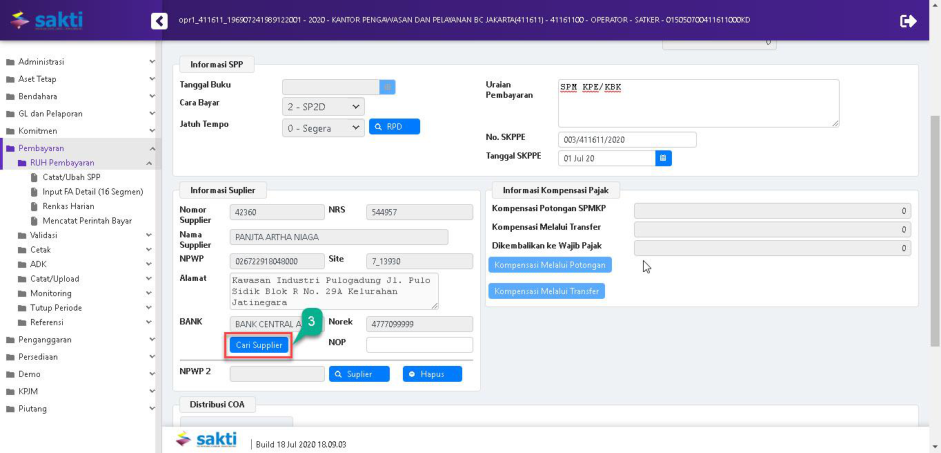The width and height of the screenshot is (941, 453).
Task: Click the Uraian Pembayaran text area
Action: click(698, 103)
